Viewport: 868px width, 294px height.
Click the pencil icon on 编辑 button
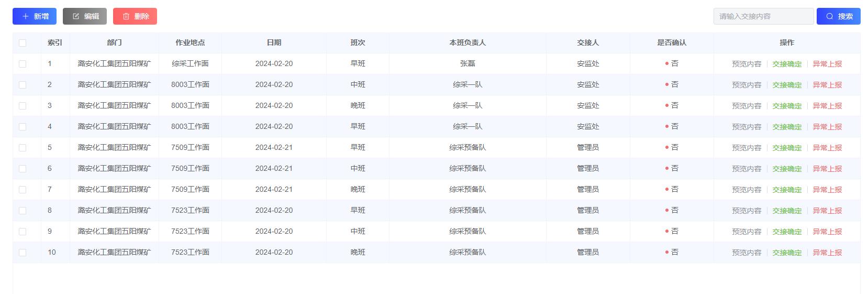[76, 16]
